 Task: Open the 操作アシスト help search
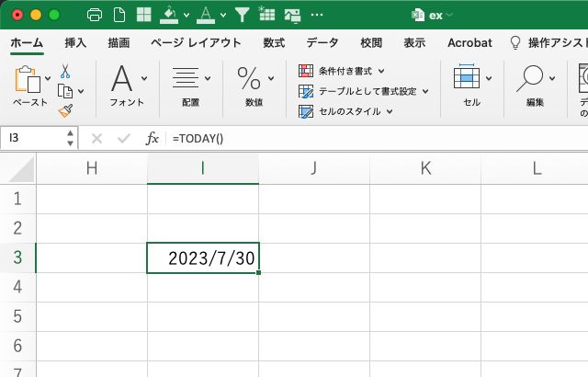point(548,42)
